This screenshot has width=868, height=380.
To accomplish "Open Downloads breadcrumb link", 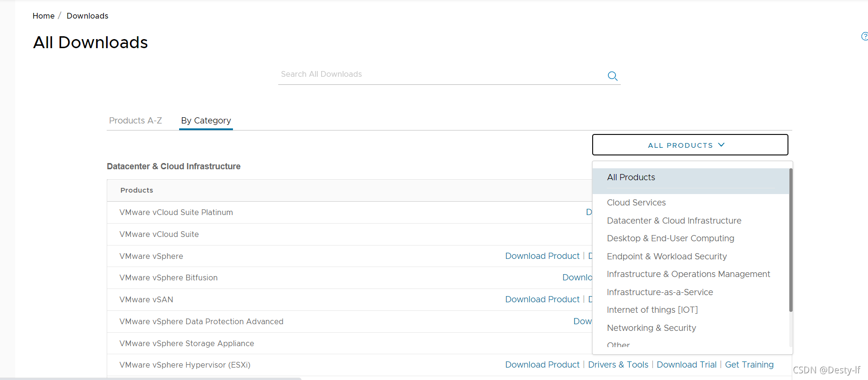I will [x=87, y=16].
